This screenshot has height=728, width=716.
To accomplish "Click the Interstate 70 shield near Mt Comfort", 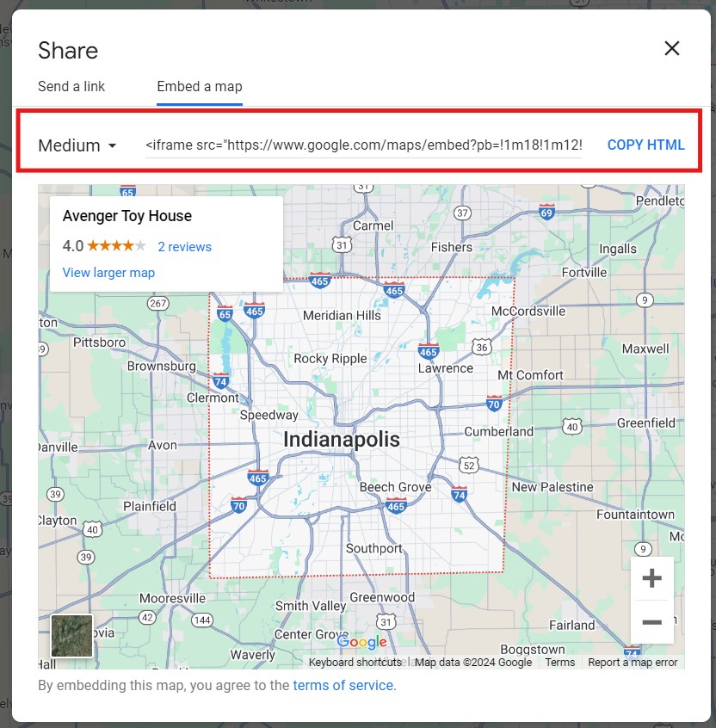I will [x=494, y=404].
